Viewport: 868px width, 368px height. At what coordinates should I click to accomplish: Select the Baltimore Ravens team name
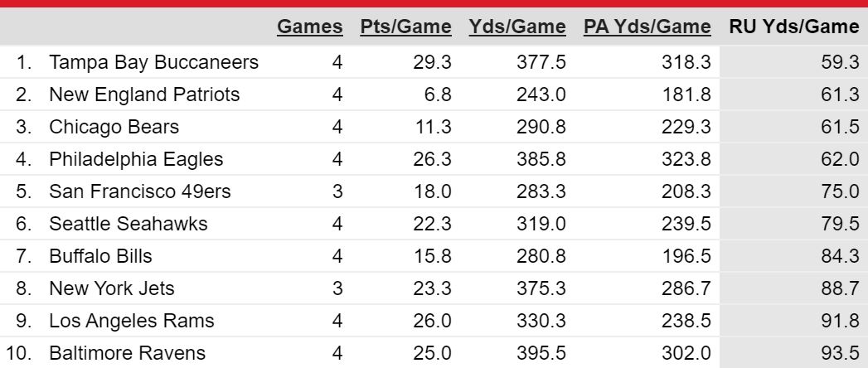point(128,353)
